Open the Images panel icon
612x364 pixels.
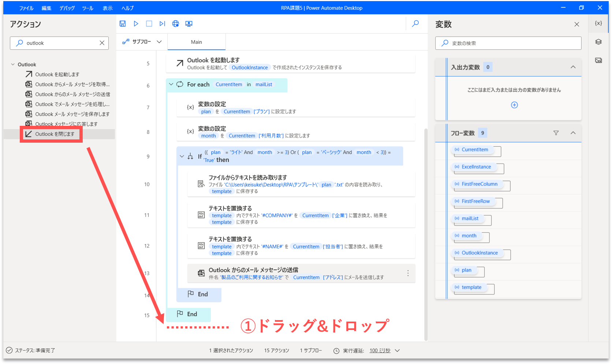[x=598, y=60]
